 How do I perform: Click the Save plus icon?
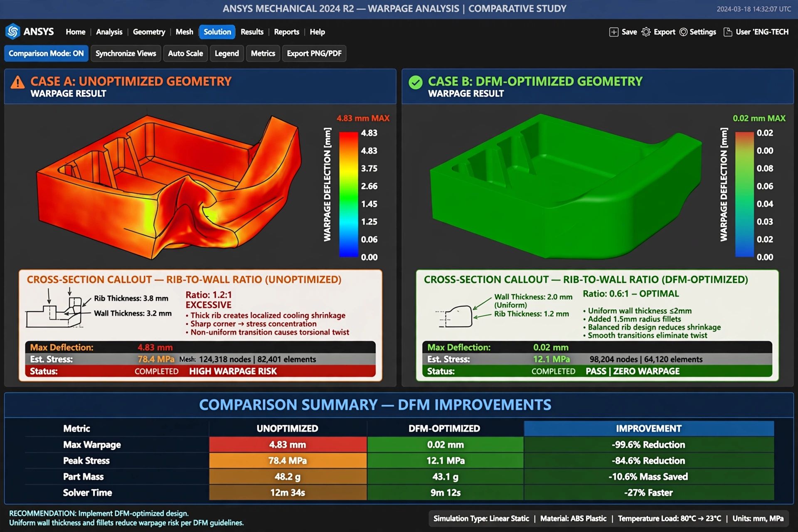point(613,32)
